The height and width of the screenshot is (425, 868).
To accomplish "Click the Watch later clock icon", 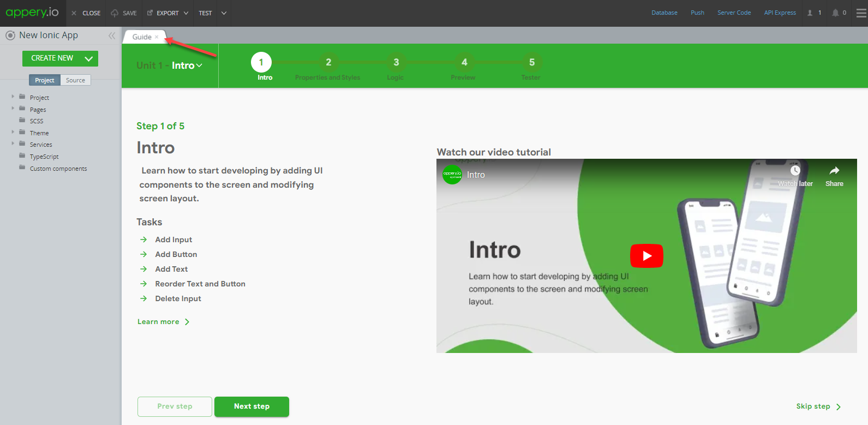I will [x=795, y=171].
